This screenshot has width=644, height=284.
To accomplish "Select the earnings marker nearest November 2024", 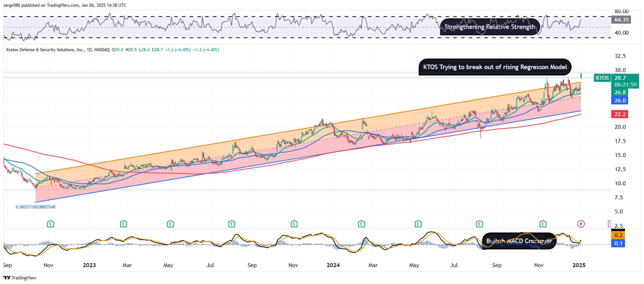I will pos(543,224).
